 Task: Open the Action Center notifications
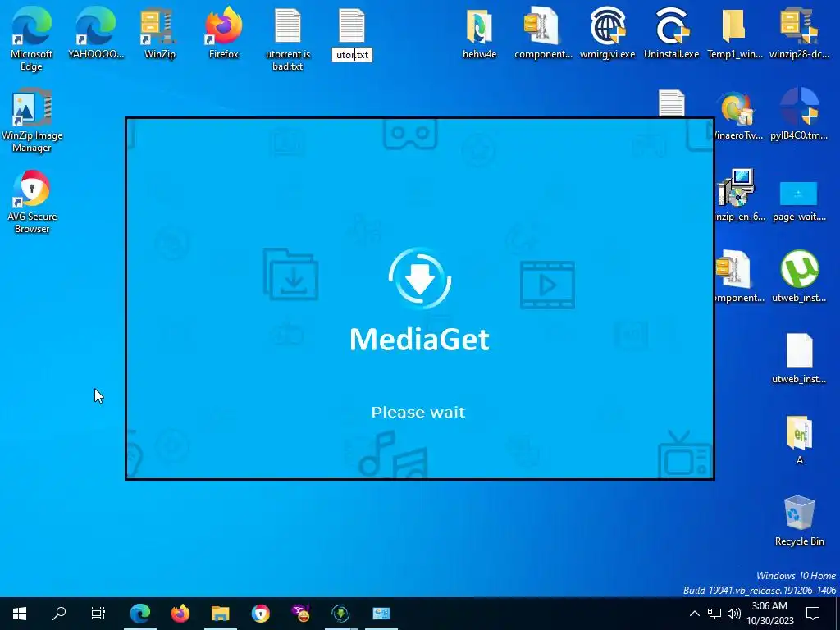click(x=813, y=614)
